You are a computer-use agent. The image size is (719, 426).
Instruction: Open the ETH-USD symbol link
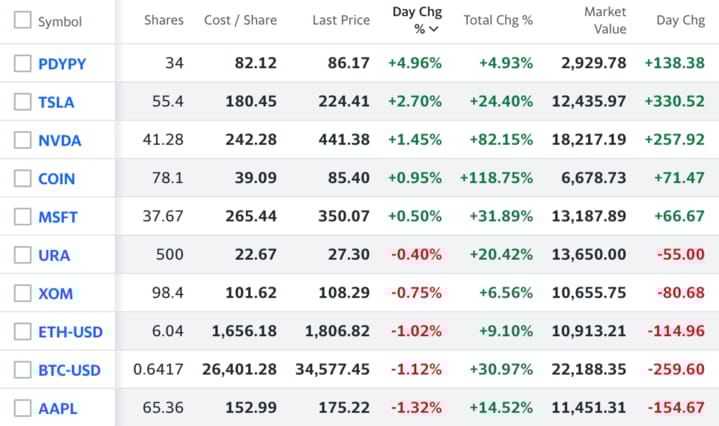click(x=70, y=332)
